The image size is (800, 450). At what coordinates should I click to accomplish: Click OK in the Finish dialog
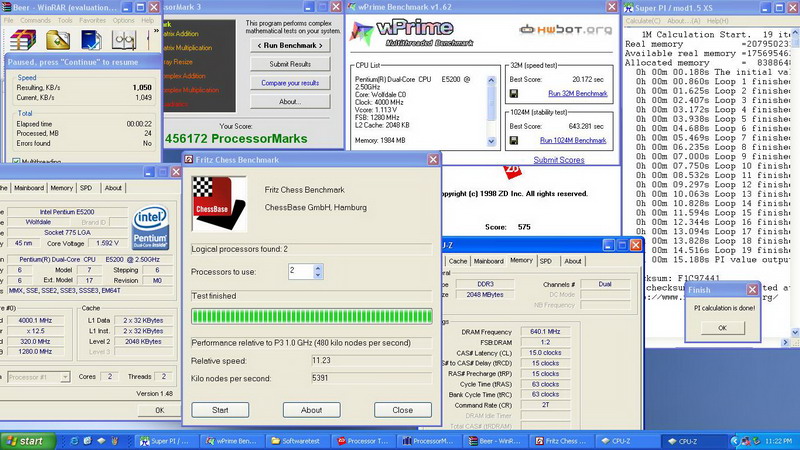click(x=722, y=328)
